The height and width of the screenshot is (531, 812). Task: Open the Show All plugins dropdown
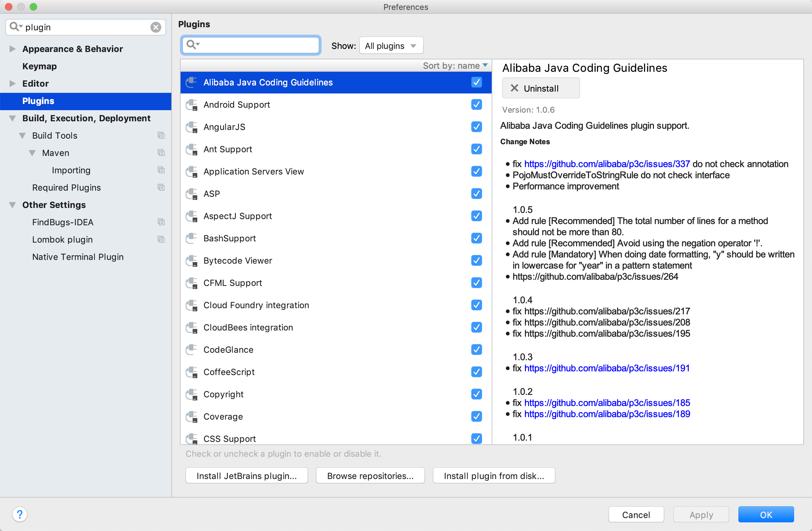(391, 46)
